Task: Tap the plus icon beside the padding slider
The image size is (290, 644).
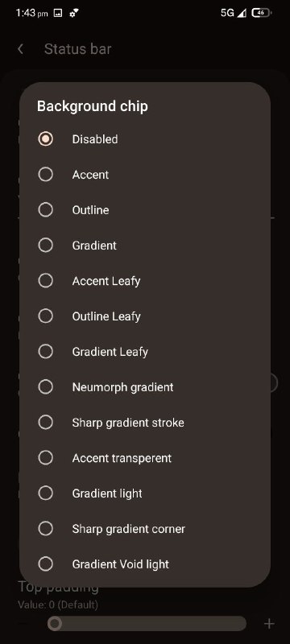Action: (x=269, y=624)
